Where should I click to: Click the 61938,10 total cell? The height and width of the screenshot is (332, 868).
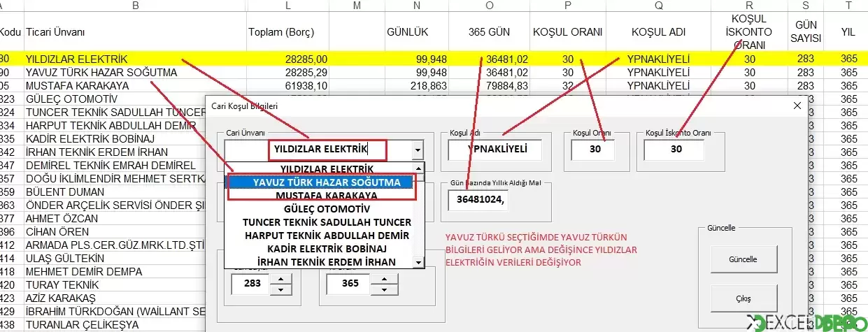287,85
